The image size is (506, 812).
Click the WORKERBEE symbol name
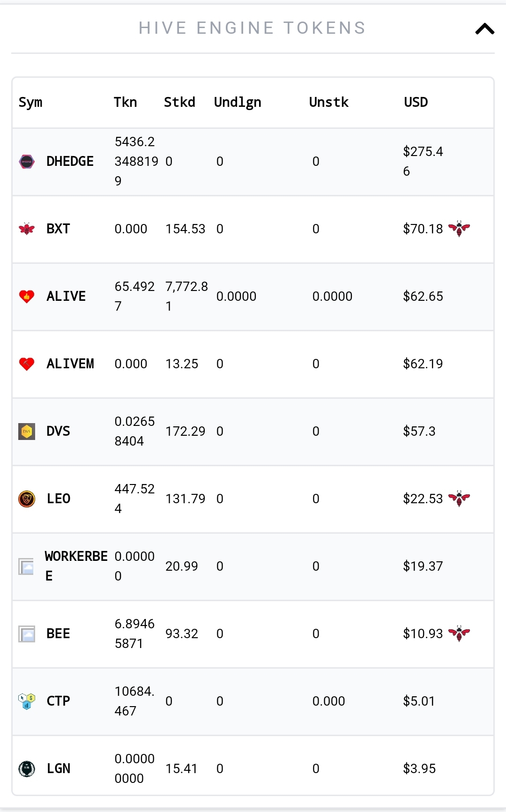76,566
